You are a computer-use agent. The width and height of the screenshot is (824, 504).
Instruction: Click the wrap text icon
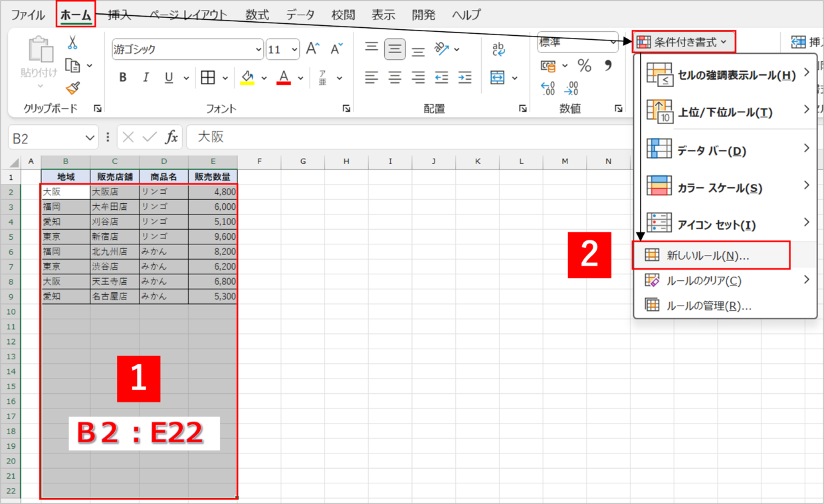(x=498, y=49)
